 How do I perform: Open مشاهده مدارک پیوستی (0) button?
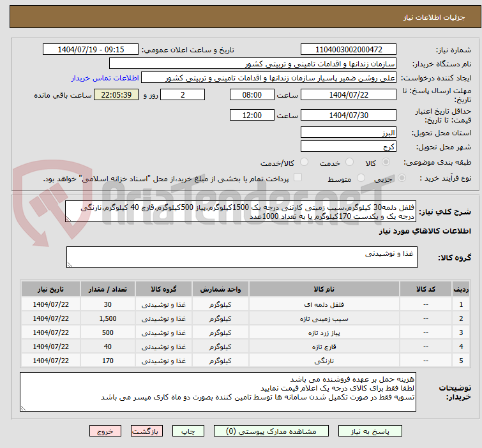click(271, 431)
